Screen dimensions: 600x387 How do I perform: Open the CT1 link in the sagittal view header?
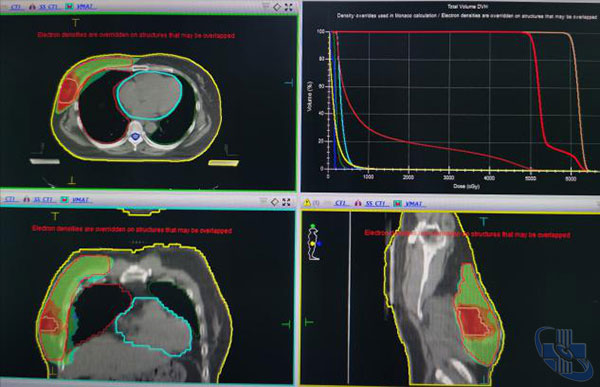coord(341,203)
